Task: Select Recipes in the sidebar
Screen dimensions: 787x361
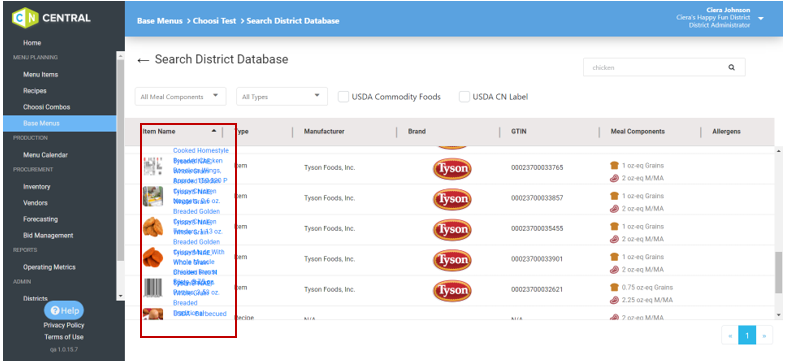Action: coord(35,91)
